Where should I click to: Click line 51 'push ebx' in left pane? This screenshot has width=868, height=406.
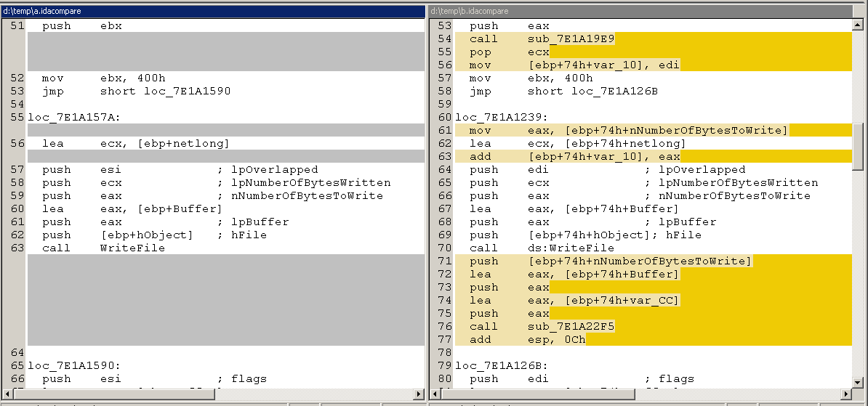pyautogui.click(x=82, y=26)
